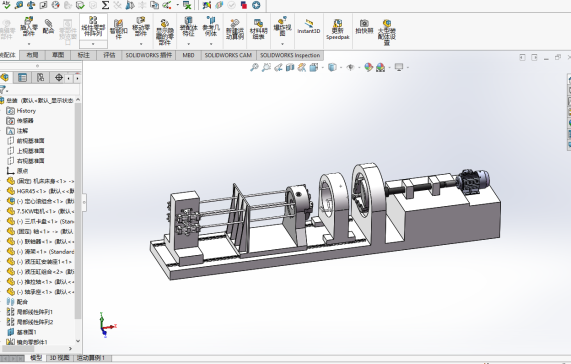Open the View Settings dropdown arrow
The image size is (571, 364).
click(x=407, y=67)
